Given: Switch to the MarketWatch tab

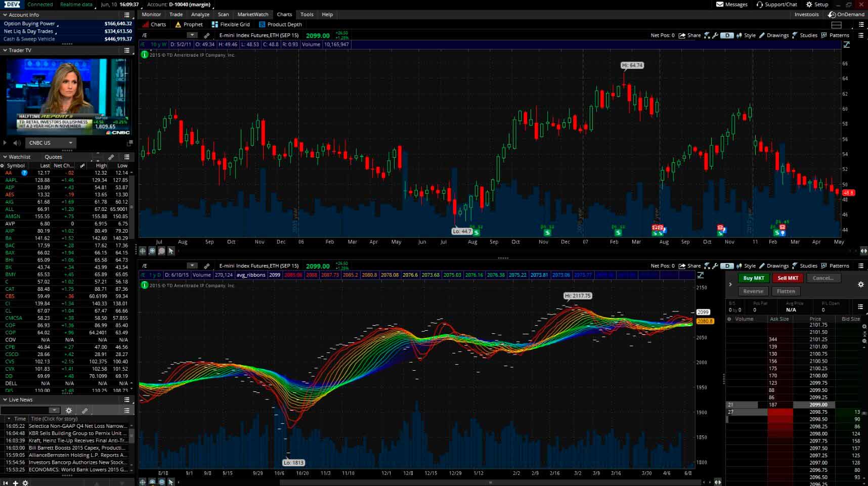Looking at the screenshot, I should click(253, 14).
